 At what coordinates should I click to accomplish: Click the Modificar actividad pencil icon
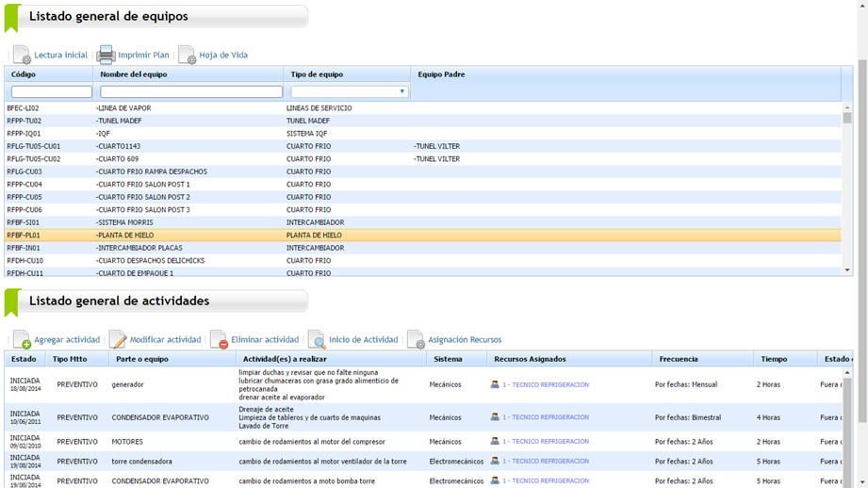[x=118, y=339]
